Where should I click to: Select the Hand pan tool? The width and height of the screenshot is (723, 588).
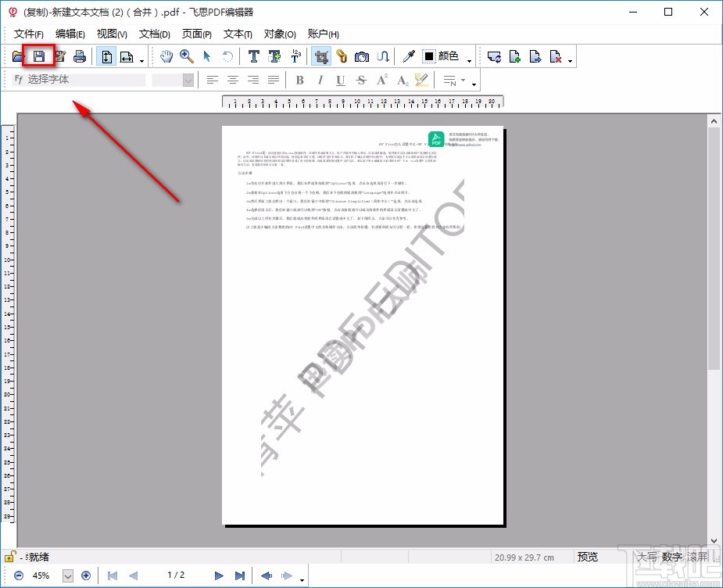(x=166, y=56)
